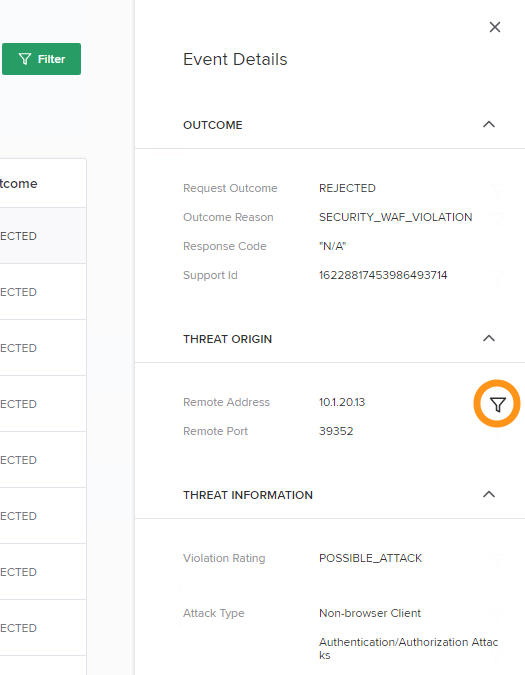The width and height of the screenshot is (525, 675).
Task: Click the POSSIBLE_ATTACK violation rating
Action: (x=370, y=558)
